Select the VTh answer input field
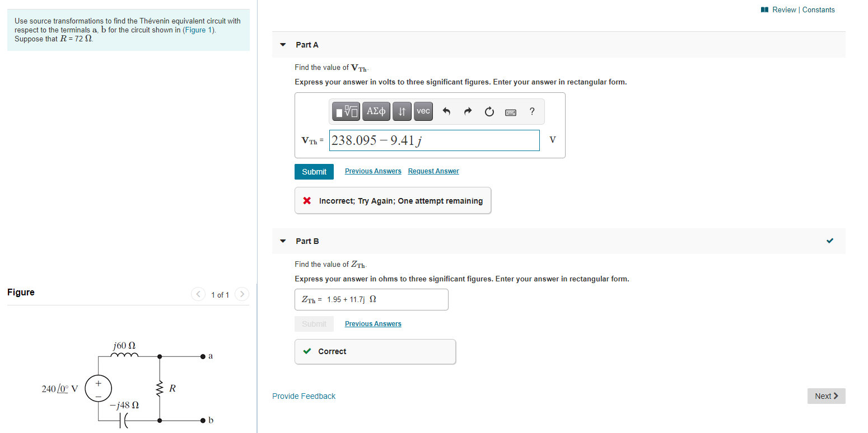This screenshot has width=868, height=433. click(434, 140)
